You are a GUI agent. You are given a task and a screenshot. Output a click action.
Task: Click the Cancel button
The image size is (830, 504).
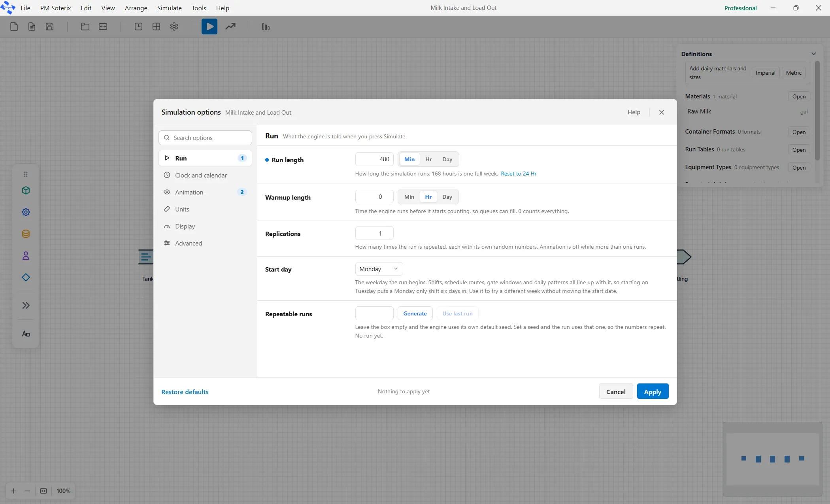coord(616,391)
